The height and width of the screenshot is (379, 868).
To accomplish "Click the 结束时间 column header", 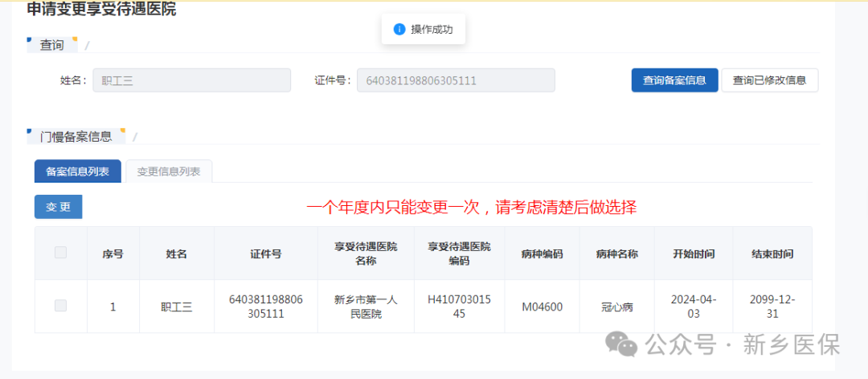I will pos(772,253).
